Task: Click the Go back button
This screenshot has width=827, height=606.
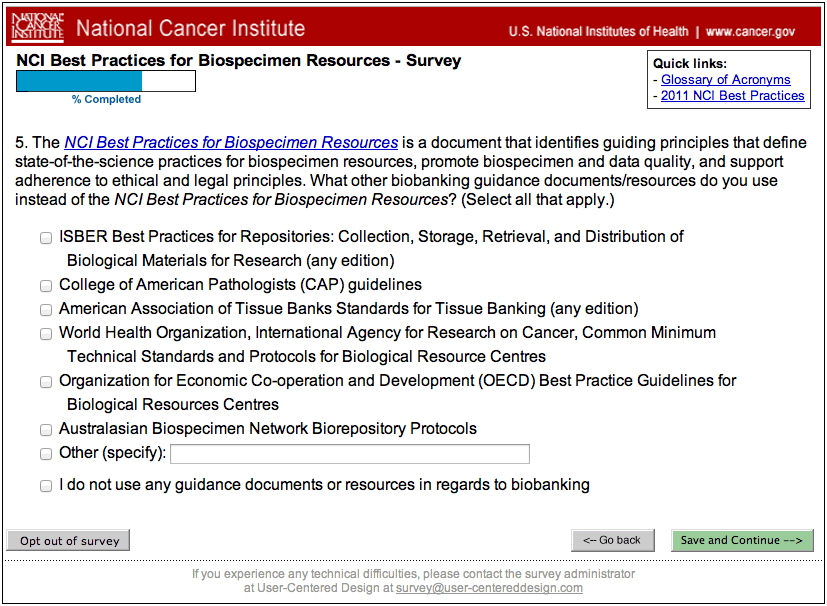Action: point(612,540)
